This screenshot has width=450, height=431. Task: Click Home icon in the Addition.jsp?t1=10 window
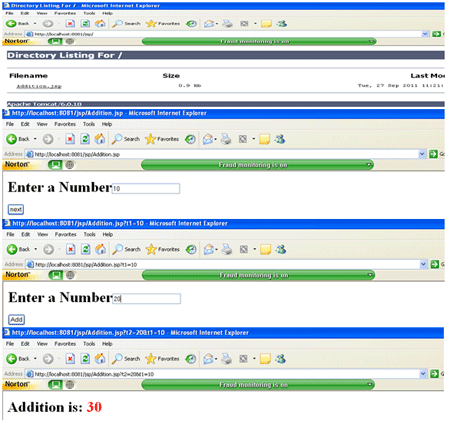point(100,249)
